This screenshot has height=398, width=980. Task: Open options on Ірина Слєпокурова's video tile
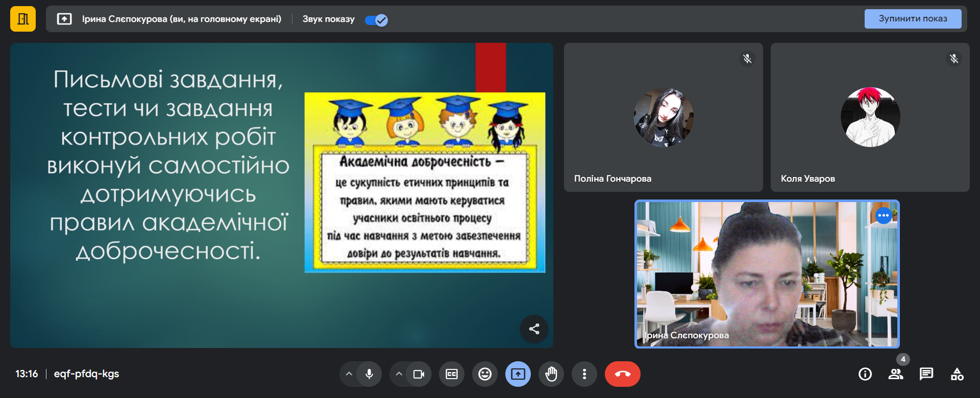pyautogui.click(x=884, y=215)
